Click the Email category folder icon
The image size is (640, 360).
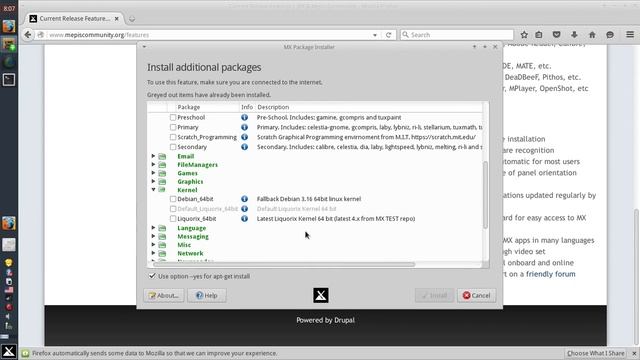click(x=162, y=156)
